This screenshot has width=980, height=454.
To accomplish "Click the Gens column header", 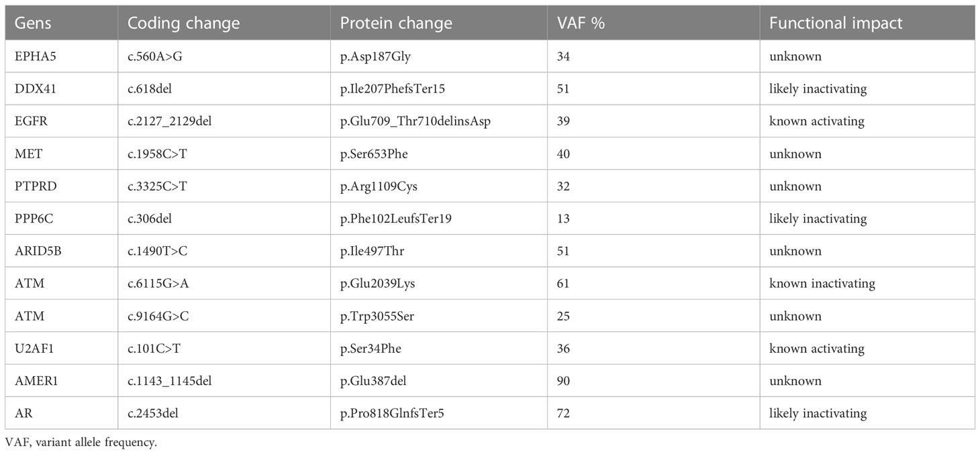I will click(33, 23).
